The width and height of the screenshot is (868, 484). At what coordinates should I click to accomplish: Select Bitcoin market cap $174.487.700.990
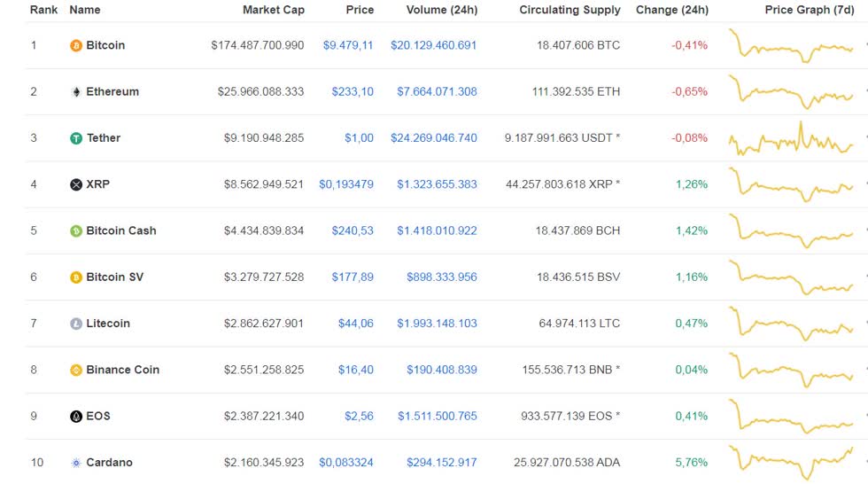point(258,45)
